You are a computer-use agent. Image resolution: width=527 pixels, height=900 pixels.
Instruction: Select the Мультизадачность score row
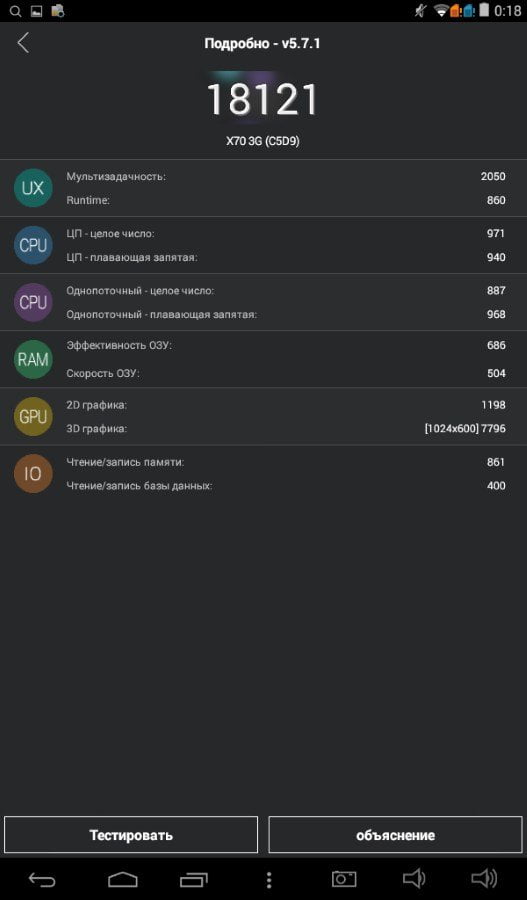(x=286, y=176)
